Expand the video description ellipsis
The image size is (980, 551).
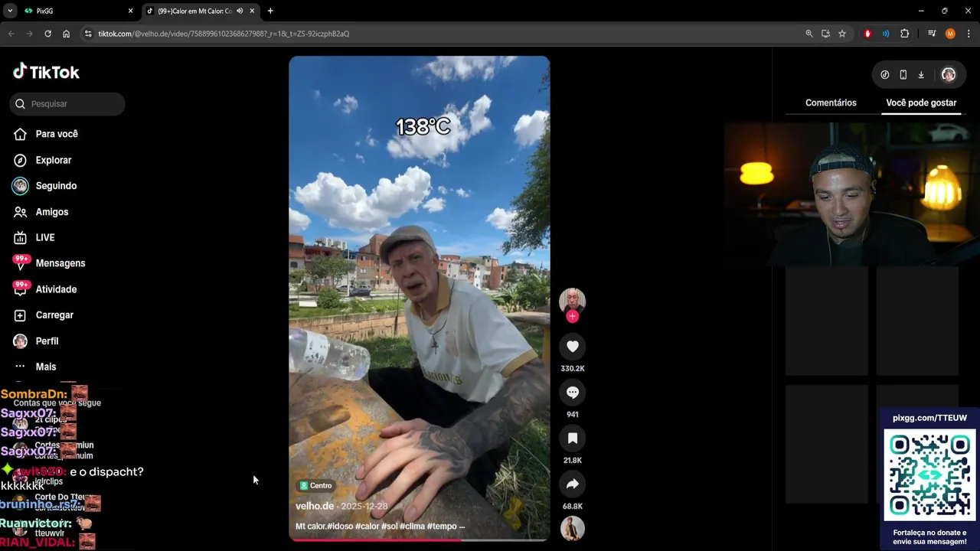(462, 527)
